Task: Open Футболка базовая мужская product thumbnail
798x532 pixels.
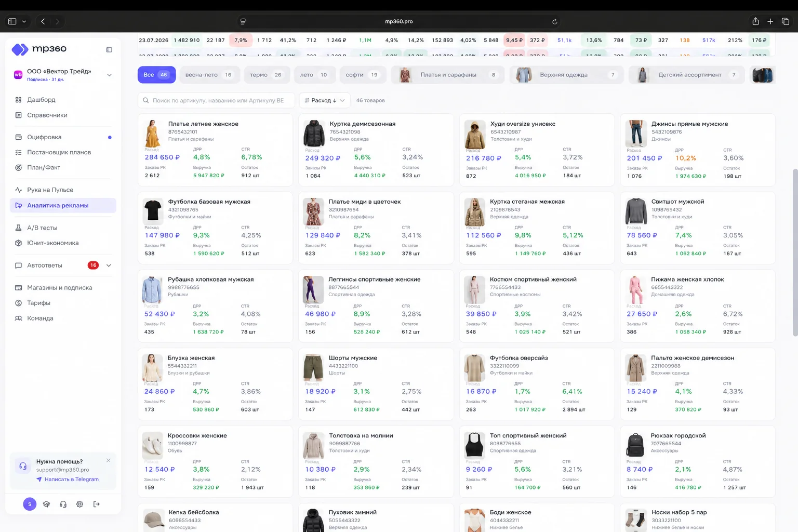Action: point(153,211)
